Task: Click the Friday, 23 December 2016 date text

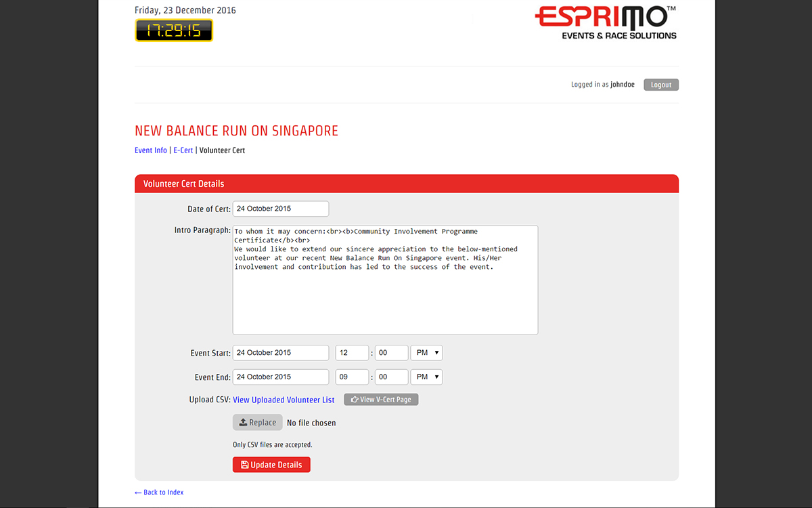Action: [x=185, y=10]
